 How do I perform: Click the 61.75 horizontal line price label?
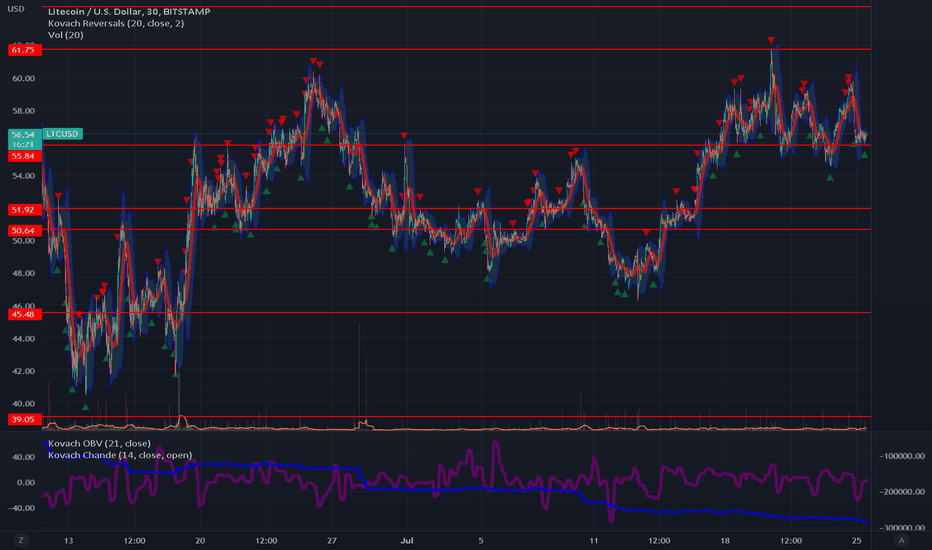[24, 50]
